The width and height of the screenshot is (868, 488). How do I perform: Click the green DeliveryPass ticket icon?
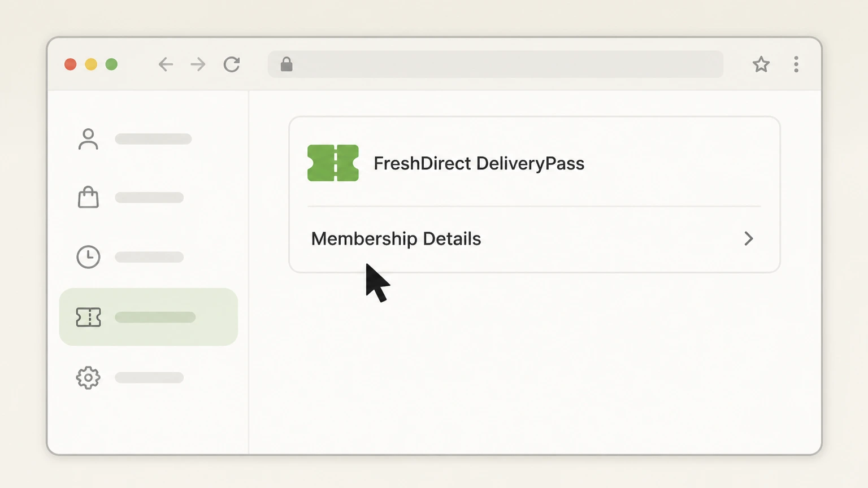pyautogui.click(x=333, y=163)
